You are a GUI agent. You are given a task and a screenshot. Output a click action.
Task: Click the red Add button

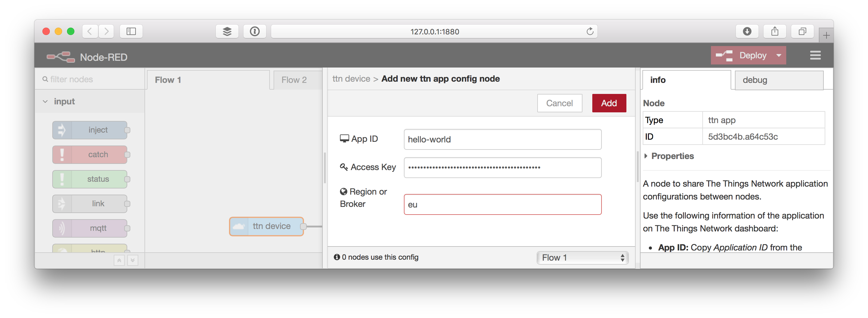point(609,103)
